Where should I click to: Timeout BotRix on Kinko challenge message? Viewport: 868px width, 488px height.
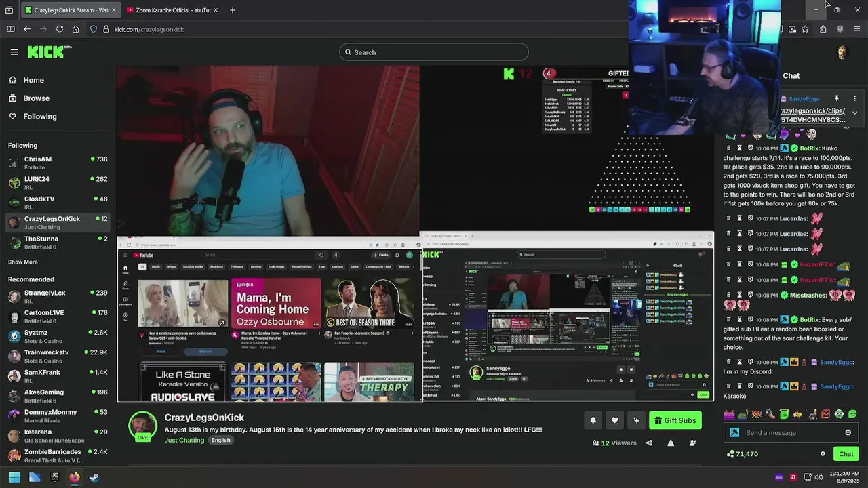(740, 148)
